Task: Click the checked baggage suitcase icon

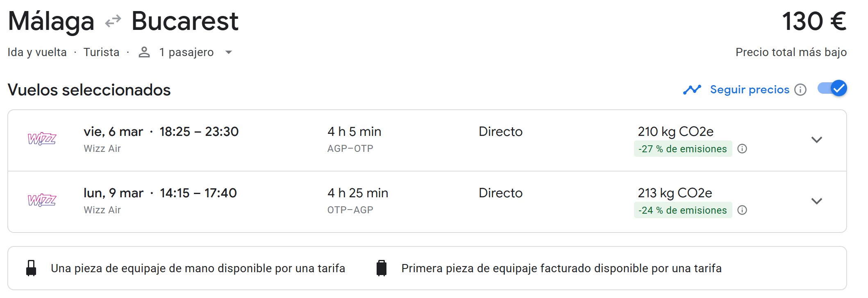Action: [382, 268]
